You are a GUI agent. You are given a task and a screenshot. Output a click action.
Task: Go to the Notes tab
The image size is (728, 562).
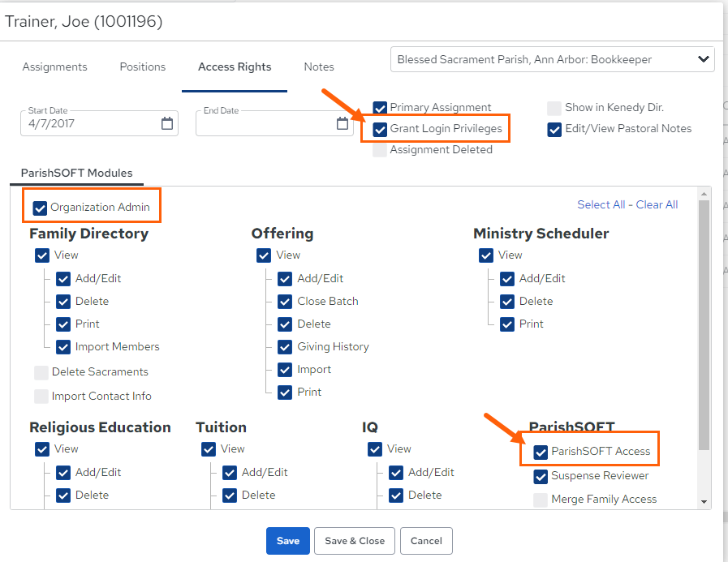tap(319, 66)
